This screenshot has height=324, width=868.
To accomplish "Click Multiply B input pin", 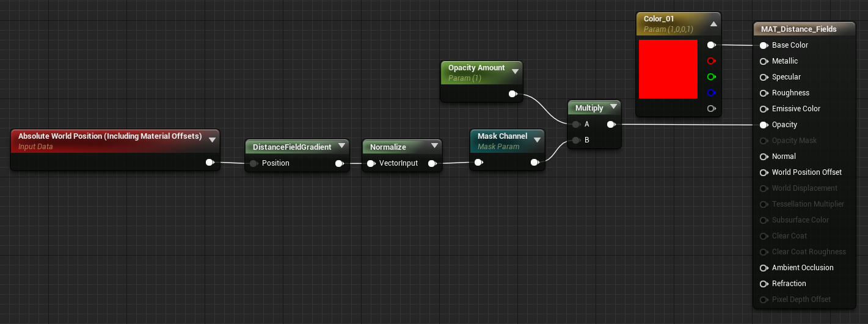I will [x=576, y=141].
